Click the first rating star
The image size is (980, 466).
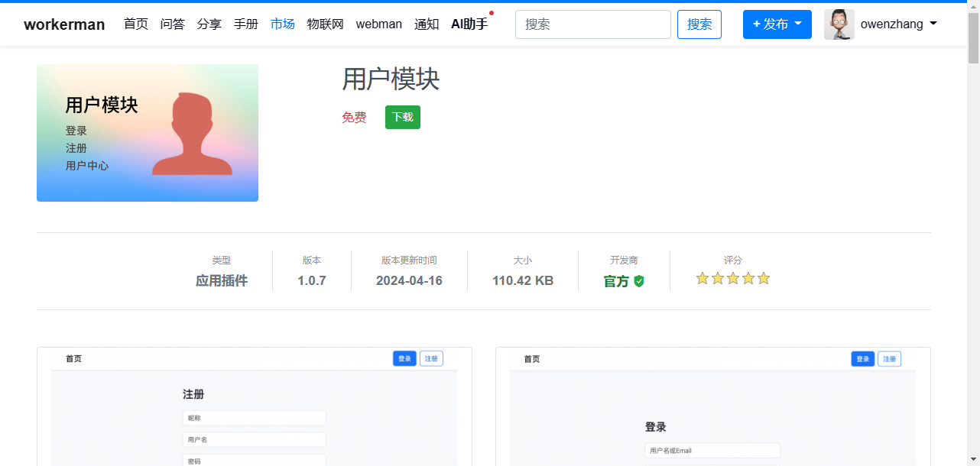[x=703, y=279]
